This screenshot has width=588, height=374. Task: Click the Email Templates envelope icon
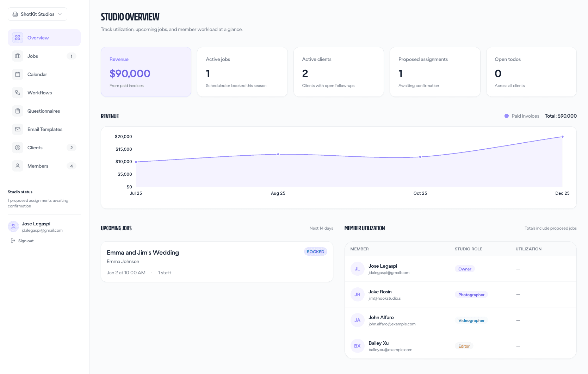click(17, 129)
